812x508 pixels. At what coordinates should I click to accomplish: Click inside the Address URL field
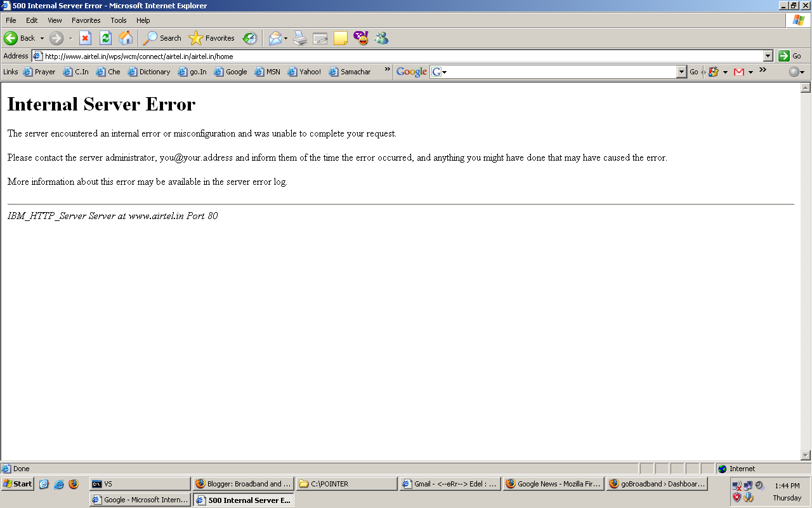point(402,56)
